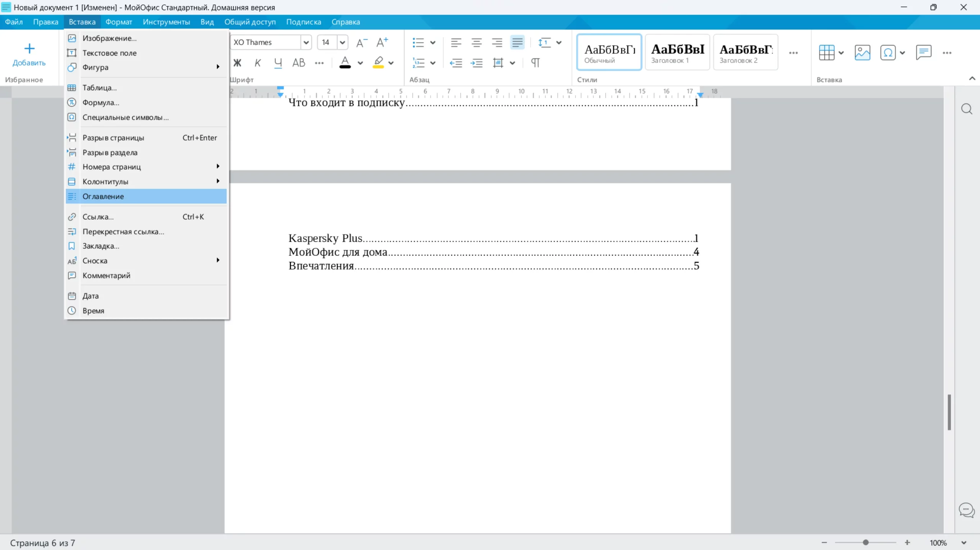Open the Формат menu
This screenshot has height=550, width=980.
[x=119, y=22]
